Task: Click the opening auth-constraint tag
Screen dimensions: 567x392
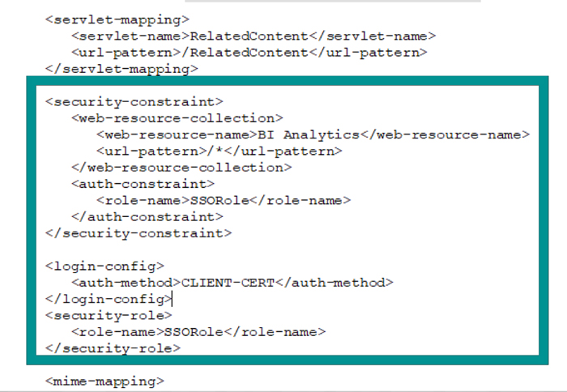Action: 143,184
